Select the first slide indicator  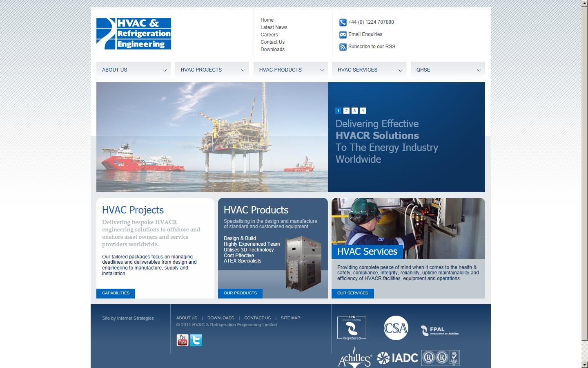click(338, 110)
